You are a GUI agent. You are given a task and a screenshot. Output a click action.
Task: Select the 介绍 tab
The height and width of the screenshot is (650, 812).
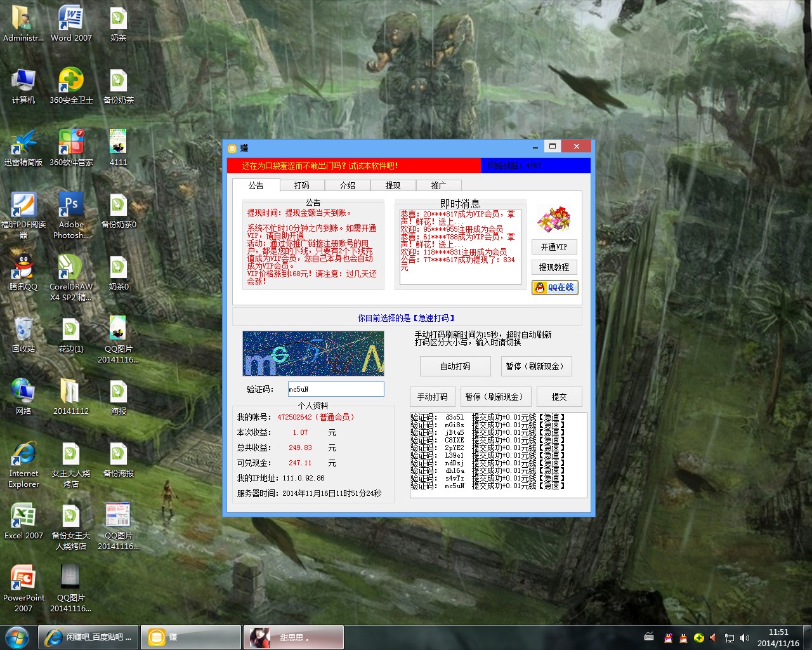[x=348, y=185]
